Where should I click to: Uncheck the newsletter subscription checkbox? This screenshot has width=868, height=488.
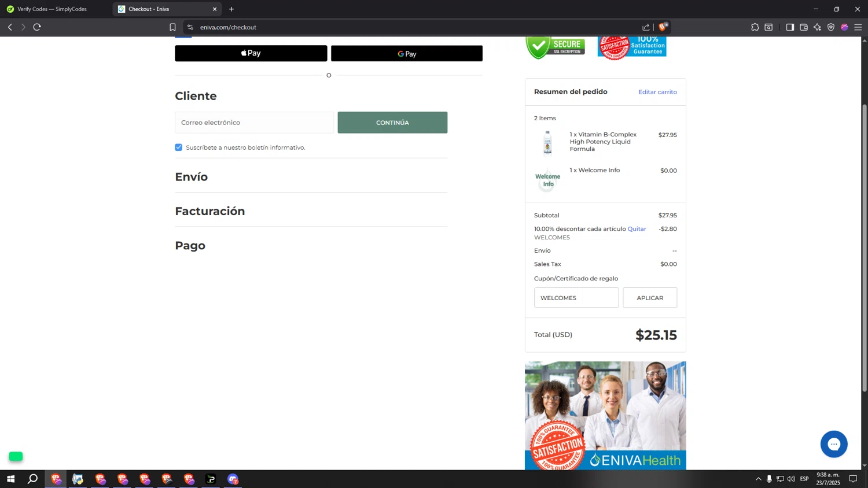tap(179, 147)
